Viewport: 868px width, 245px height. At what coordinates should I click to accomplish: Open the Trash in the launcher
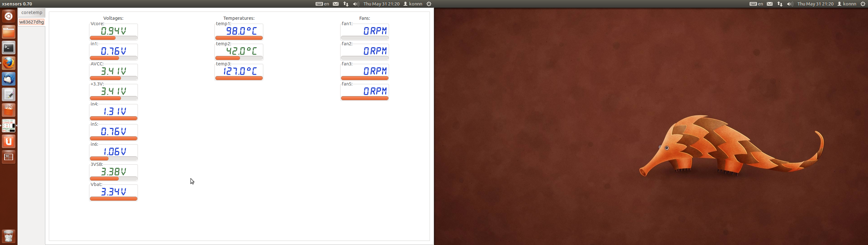(x=9, y=236)
